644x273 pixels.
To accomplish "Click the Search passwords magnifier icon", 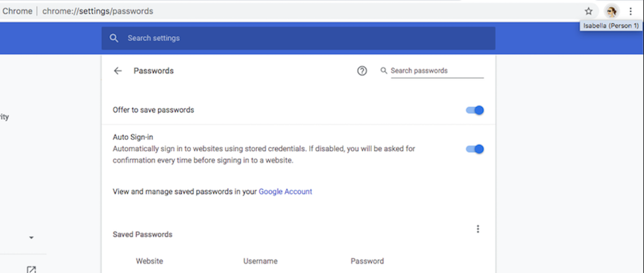I will click(x=384, y=71).
